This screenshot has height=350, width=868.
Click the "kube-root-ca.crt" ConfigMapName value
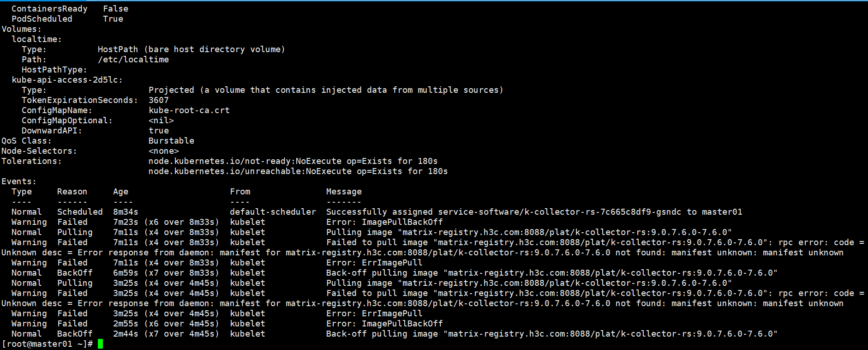(189, 110)
